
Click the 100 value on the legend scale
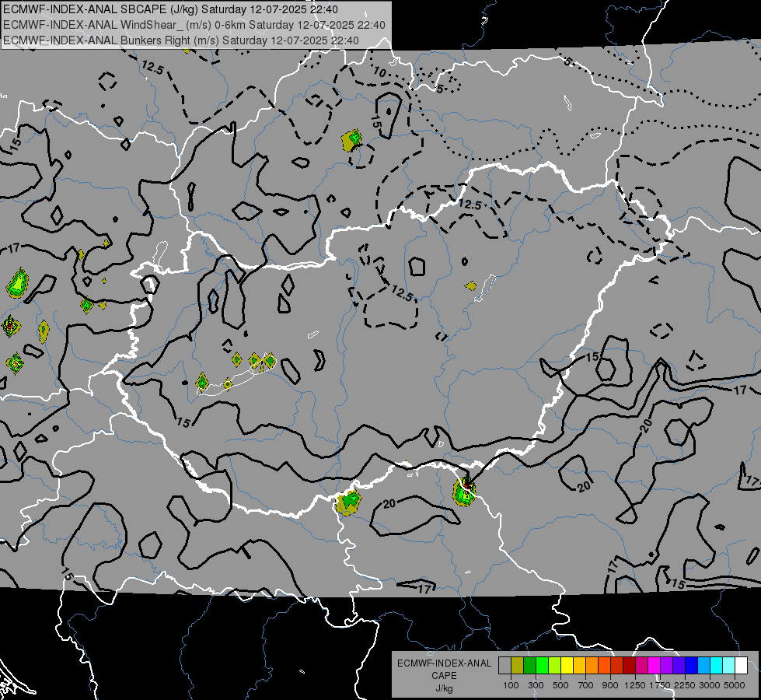point(511,685)
